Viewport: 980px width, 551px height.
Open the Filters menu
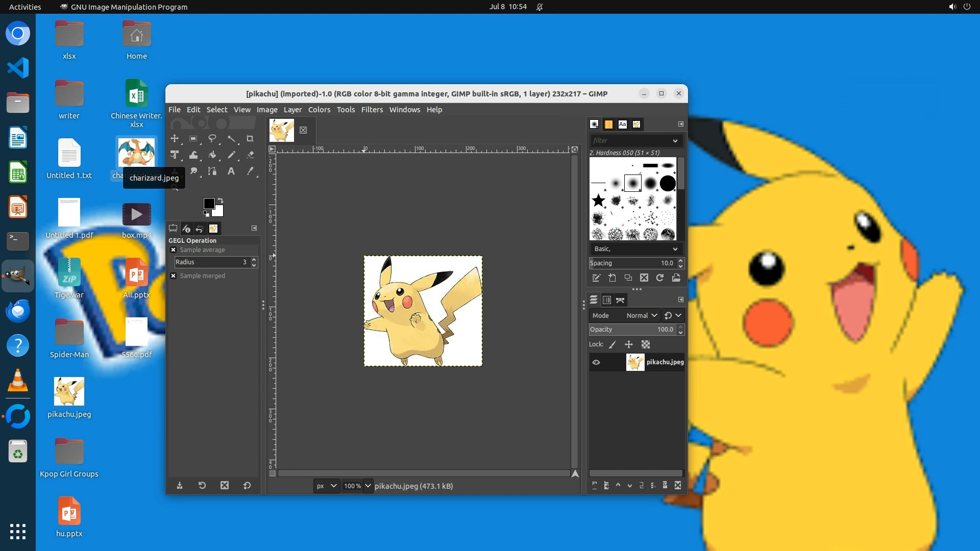pos(372,110)
